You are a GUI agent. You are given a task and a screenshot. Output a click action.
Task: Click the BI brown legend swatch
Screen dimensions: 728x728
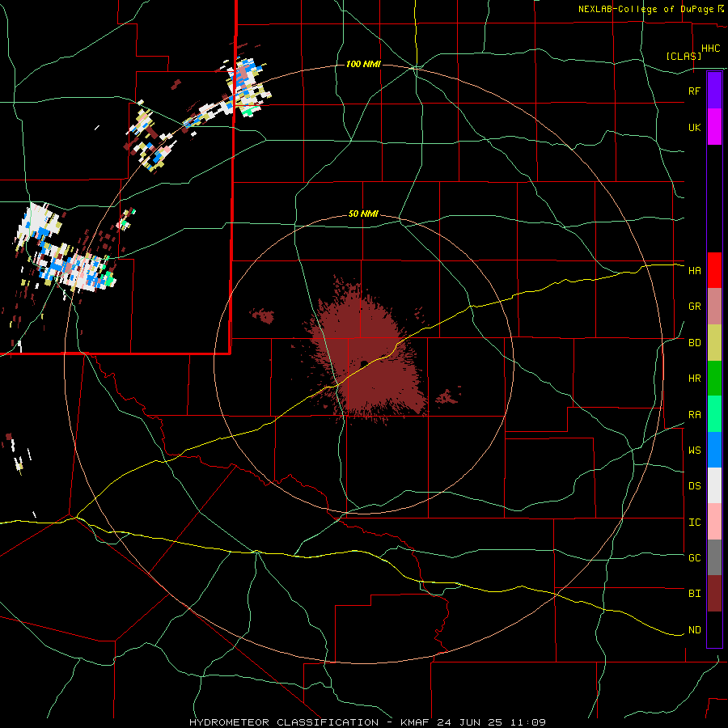click(x=714, y=594)
